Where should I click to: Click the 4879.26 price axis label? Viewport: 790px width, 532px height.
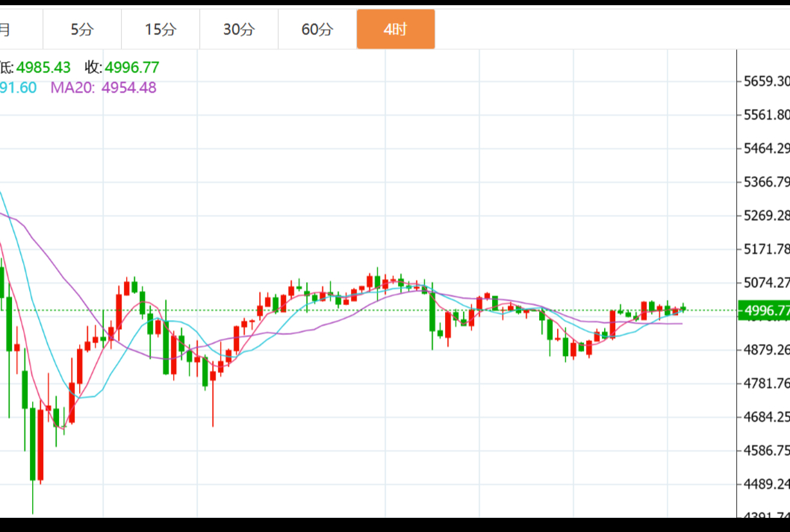coord(767,350)
